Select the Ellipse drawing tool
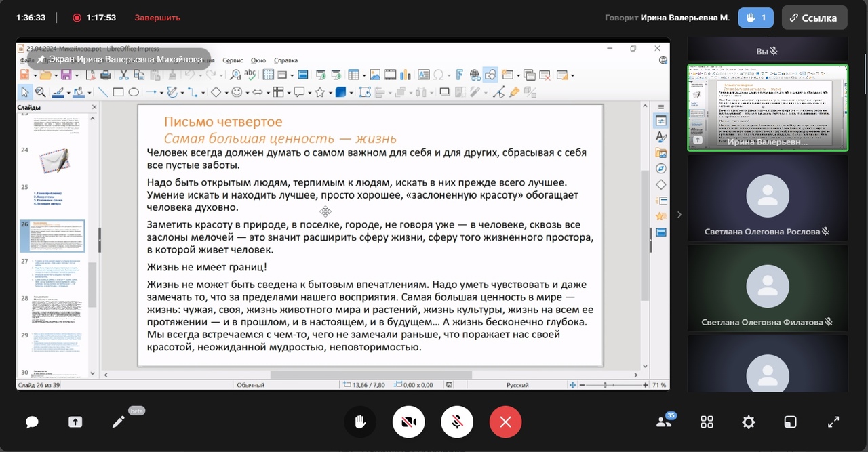The image size is (868, 452). point(133,92)
